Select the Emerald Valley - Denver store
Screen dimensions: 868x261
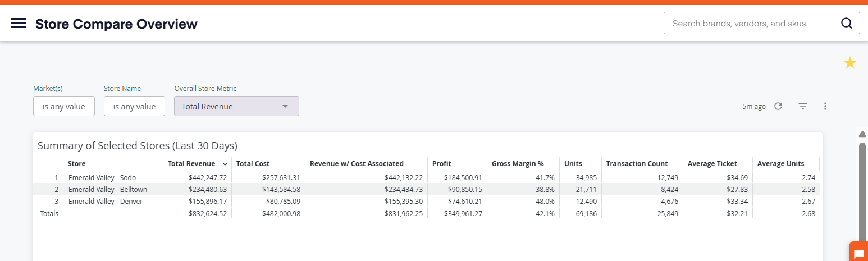point(106,201)
